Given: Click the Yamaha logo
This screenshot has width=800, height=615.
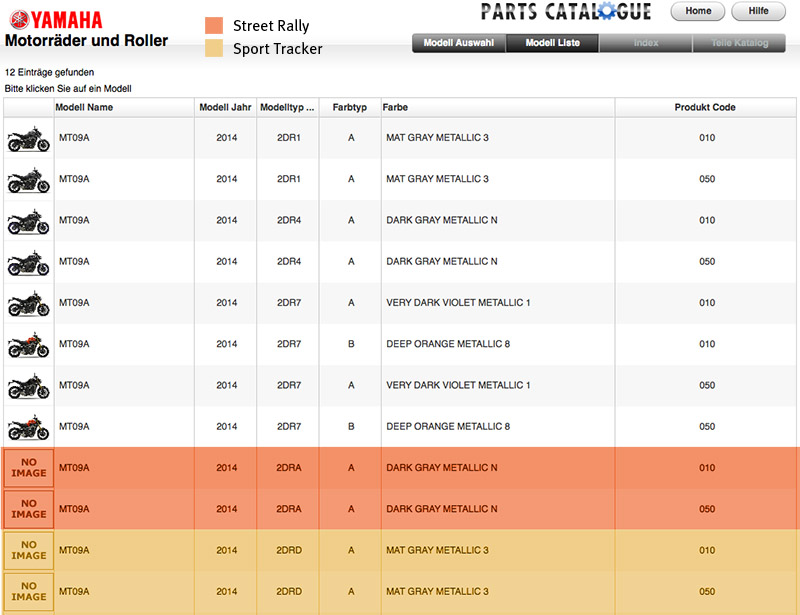Looking at the screenshot, I should pos(54,19).
